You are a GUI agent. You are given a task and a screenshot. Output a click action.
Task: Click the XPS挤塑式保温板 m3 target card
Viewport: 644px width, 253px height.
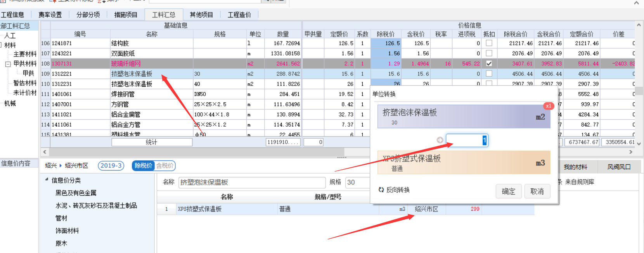tap(464, 162)
